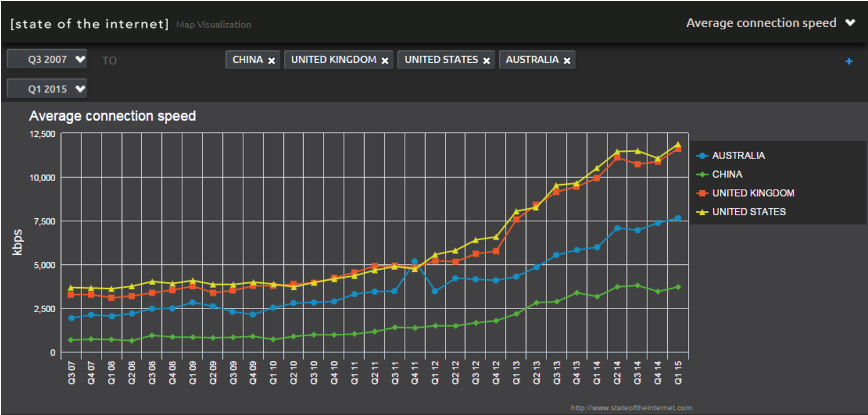Click the green diamond marker beside CHINA legend

tap(702, 175)
